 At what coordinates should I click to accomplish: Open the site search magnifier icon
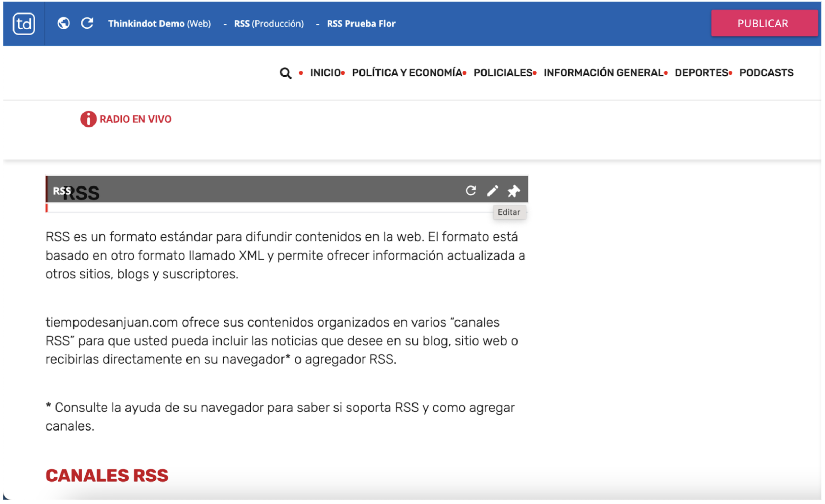click(285, 73)
